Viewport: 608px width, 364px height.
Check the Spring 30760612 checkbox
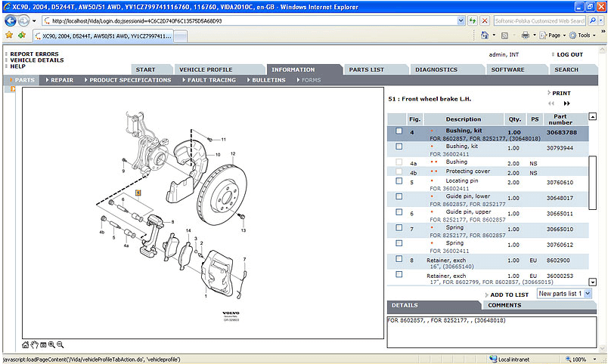399,243
